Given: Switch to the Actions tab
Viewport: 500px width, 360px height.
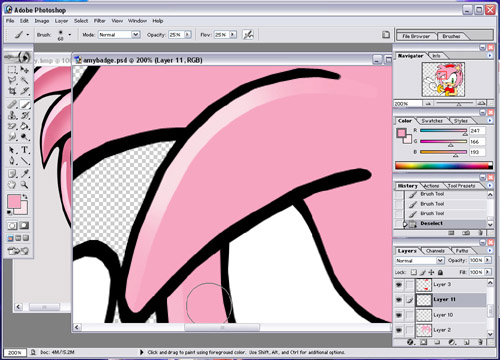Looking at the screenshot, I should pos(431,186).
